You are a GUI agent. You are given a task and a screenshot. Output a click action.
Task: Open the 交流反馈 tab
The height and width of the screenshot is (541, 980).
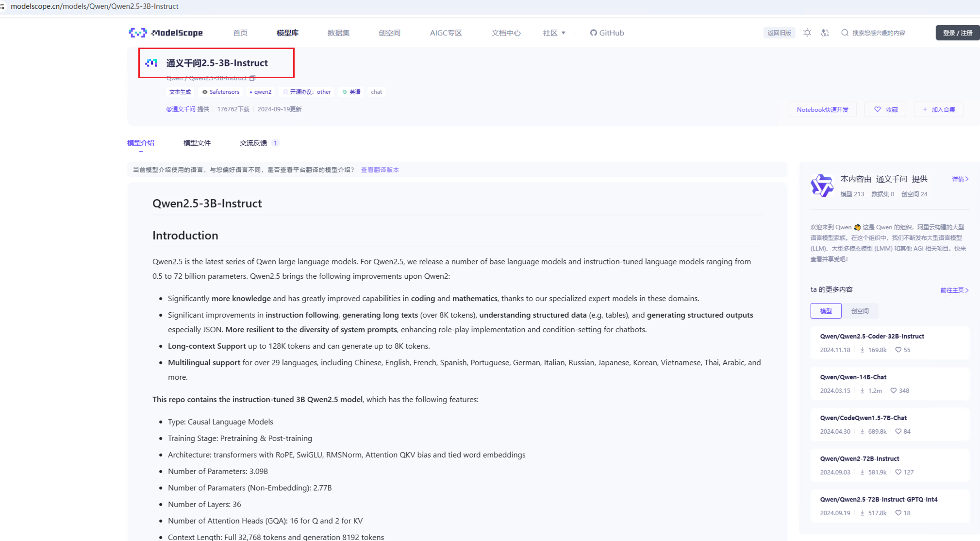(253, 143)
